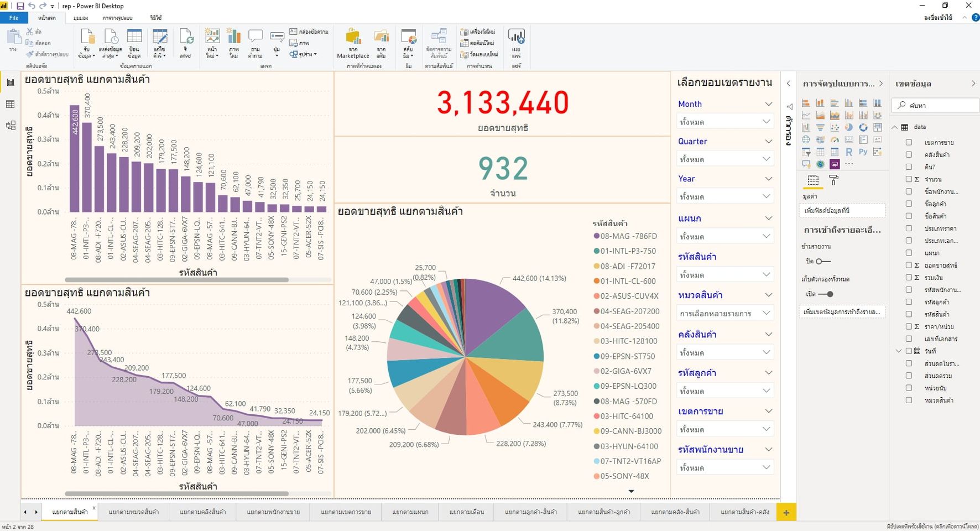Switch to Data view table icon
This screenshot has width=980, height=531.
pos(11,104)
